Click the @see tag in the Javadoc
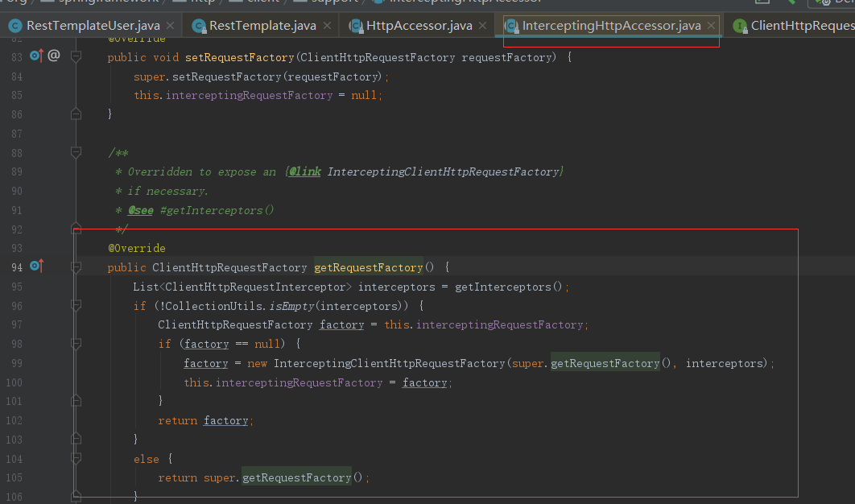 point(141,211)
